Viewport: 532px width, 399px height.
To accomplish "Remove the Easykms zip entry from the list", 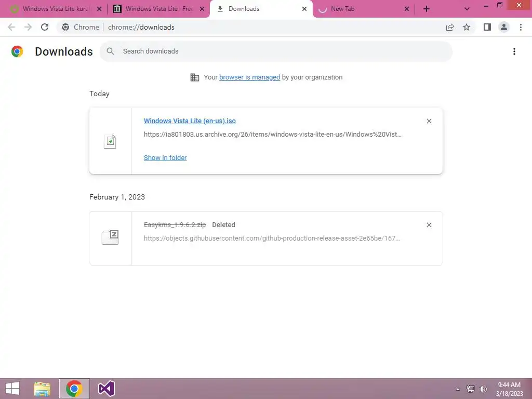I will 429,225.
